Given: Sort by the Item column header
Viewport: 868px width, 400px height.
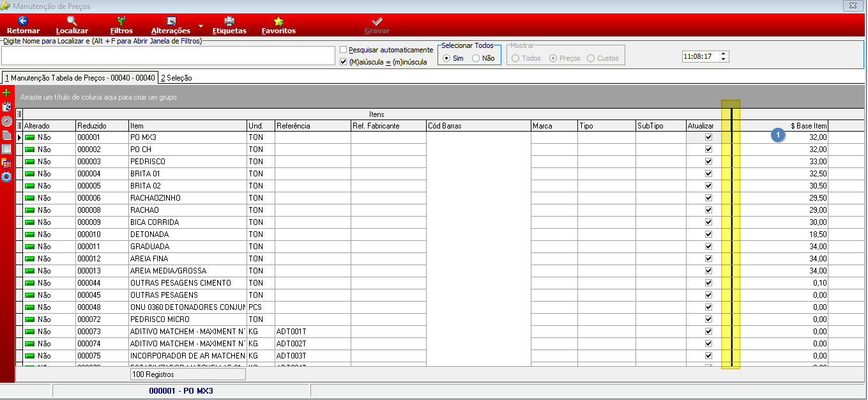Looking at the screenshot, I should coord(188,126).
